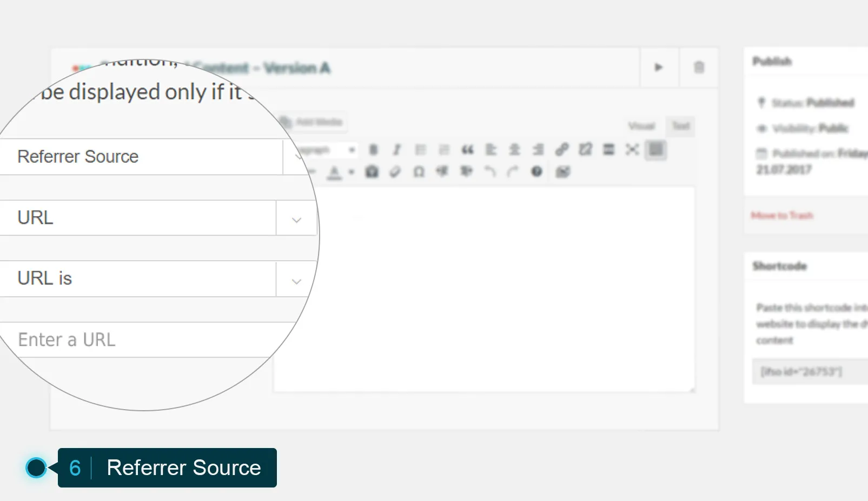Switch to the Visual editor tab

point(640,126)
